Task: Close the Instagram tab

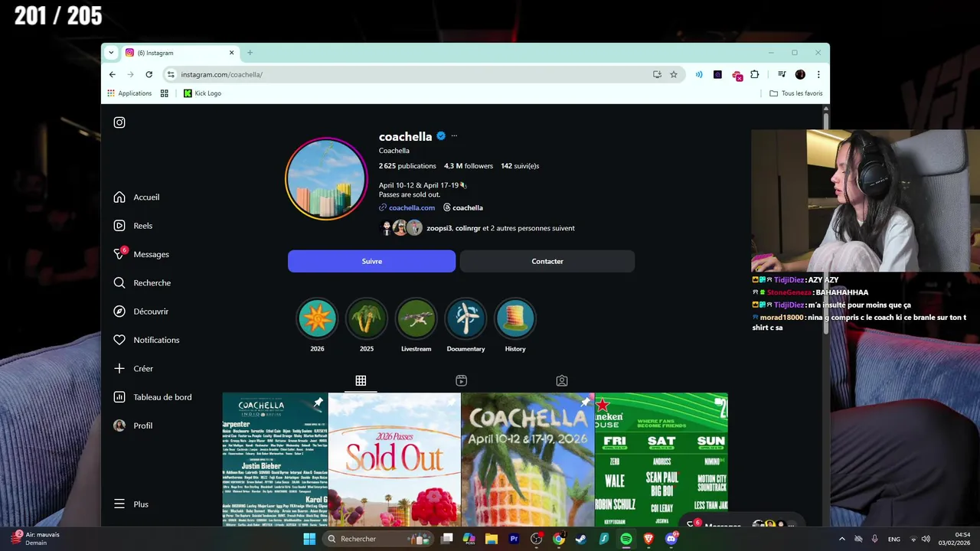Action: [231, 53]
